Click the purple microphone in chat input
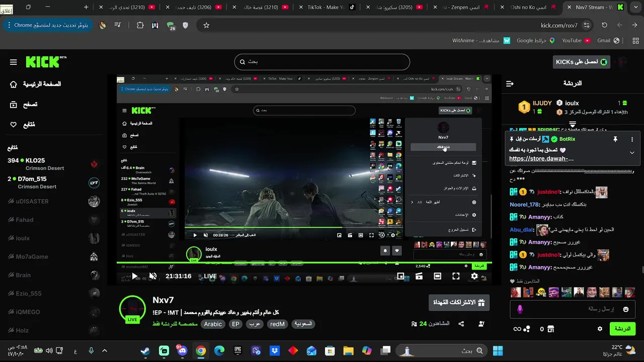The image size is (644, 362). (520, 309)
